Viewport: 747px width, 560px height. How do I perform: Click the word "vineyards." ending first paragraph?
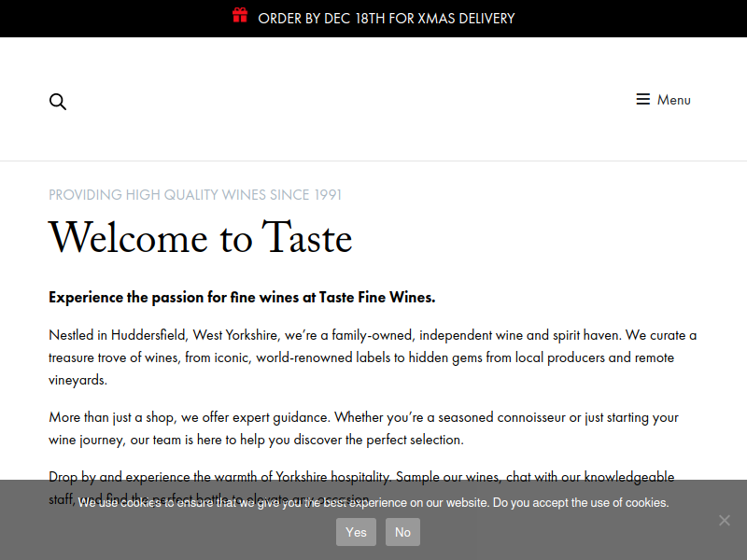78,380
